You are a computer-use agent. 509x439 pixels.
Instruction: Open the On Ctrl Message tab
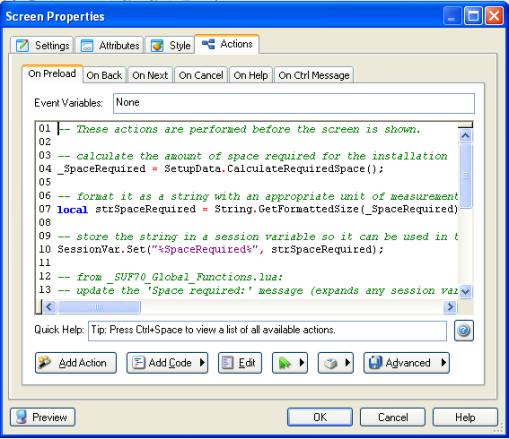coord(314,75)
